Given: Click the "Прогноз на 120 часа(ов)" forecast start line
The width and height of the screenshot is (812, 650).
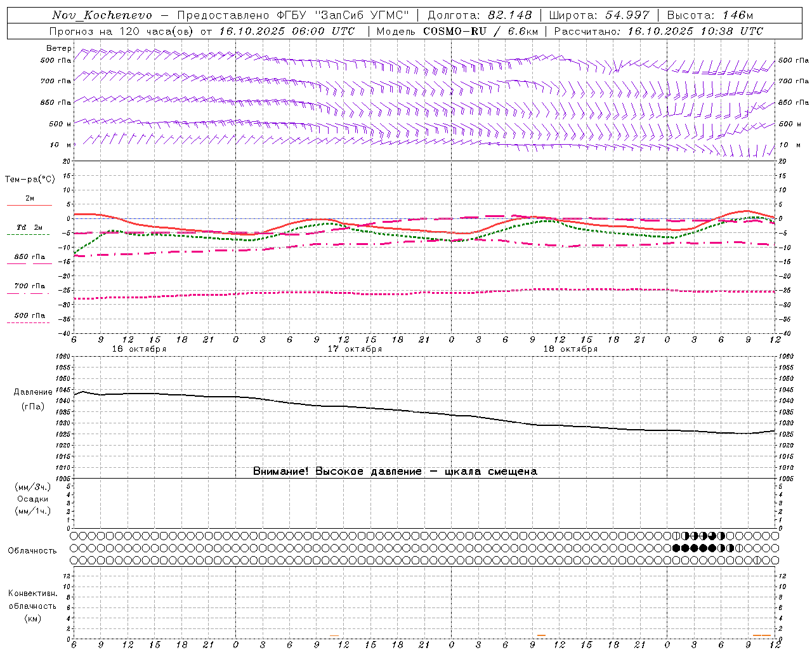Looking at the screenshot, I should [202, 31].
